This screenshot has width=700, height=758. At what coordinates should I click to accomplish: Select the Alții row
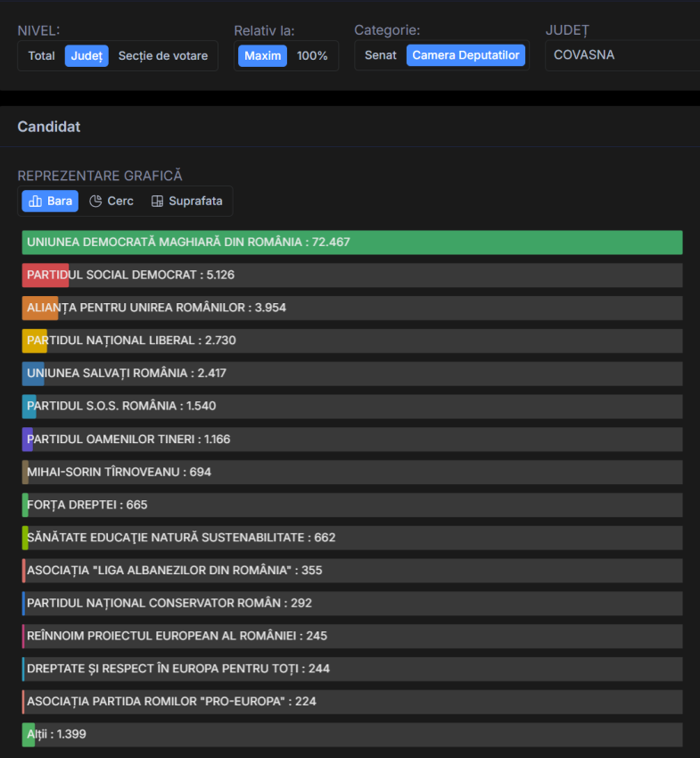pos(352,735)
